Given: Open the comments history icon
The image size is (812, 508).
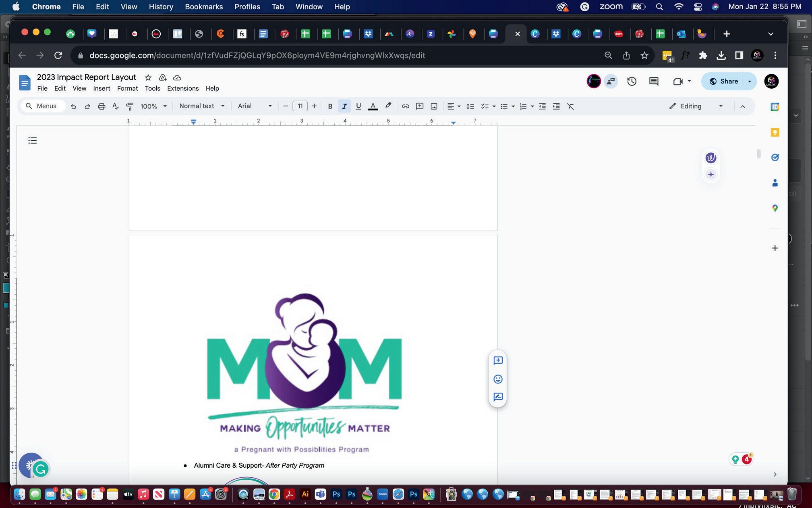Looking at the screenshot, I should (653, 81).
